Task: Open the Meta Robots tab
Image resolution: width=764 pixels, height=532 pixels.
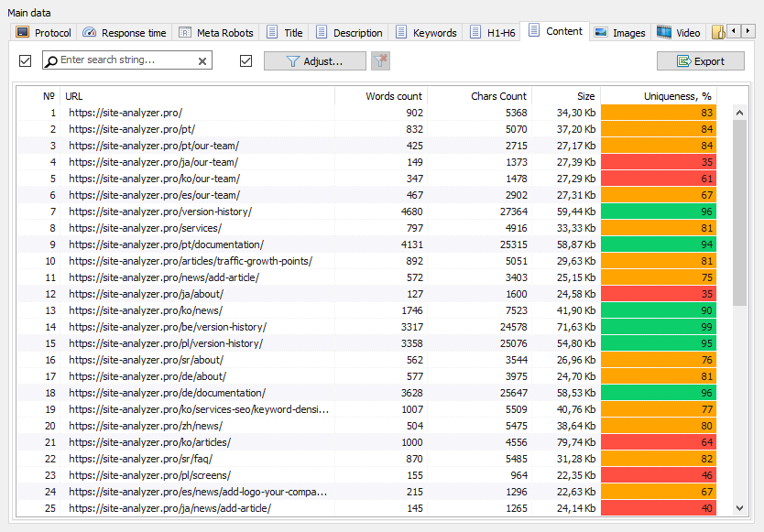Action: click(x=217, y=33)
